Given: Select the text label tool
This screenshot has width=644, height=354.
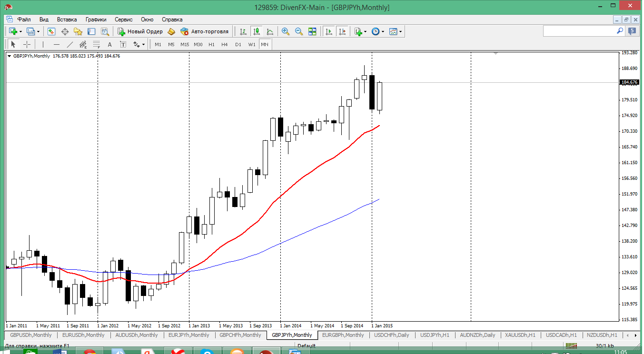Looking at the screenshot, I should click(x=123, y=44).
